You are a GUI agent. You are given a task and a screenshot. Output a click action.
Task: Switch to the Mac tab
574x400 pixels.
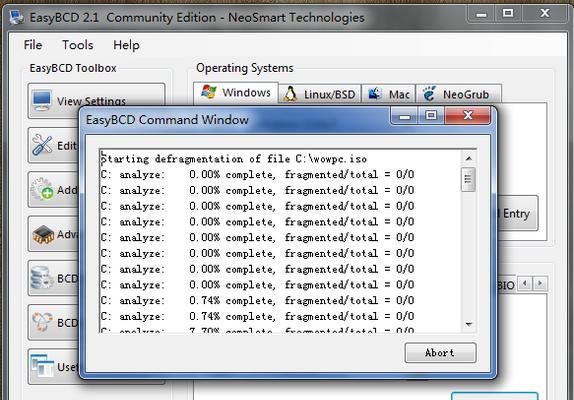coord(389,94)
